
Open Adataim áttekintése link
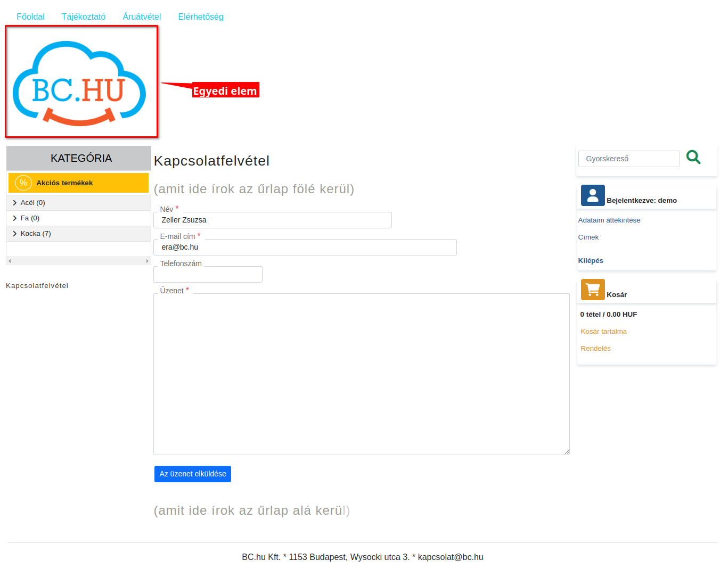[x=609, y=220]
